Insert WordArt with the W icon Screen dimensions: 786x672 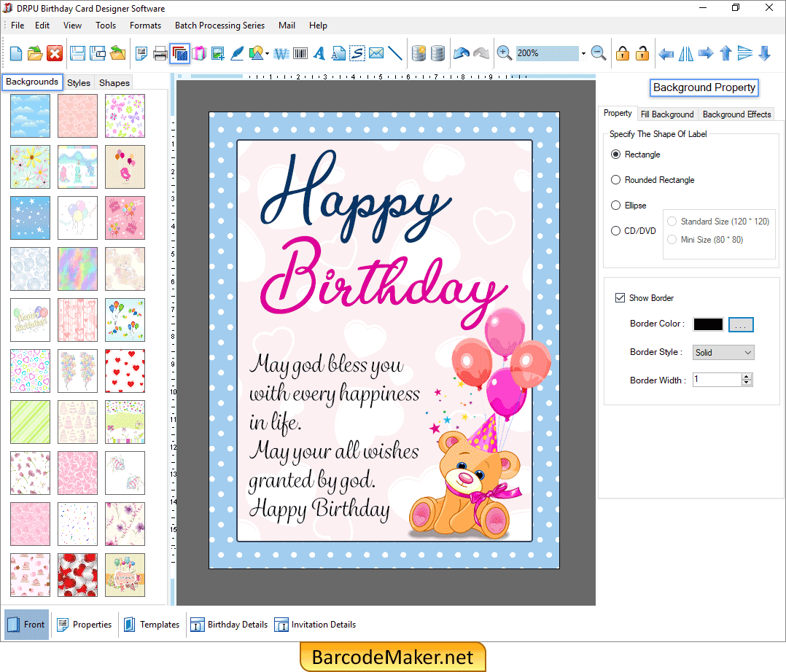click(x=281, y=53)
